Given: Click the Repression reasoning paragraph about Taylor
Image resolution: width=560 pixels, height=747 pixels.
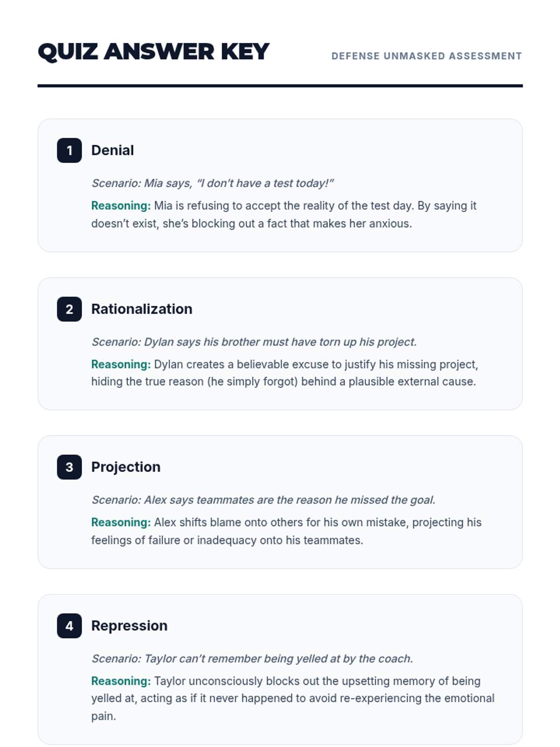Looking at the screenshot, I should (x=293, y=698).
